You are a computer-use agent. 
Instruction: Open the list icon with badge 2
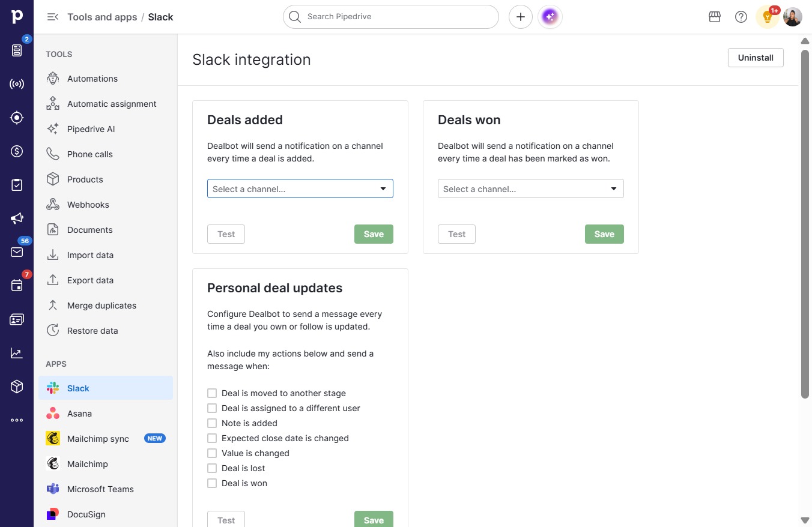17,50
